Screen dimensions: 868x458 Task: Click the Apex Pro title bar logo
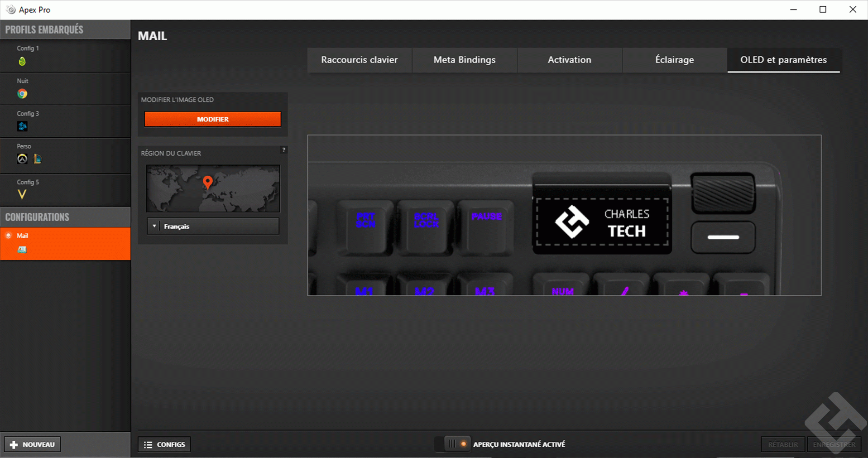[10, 10]
